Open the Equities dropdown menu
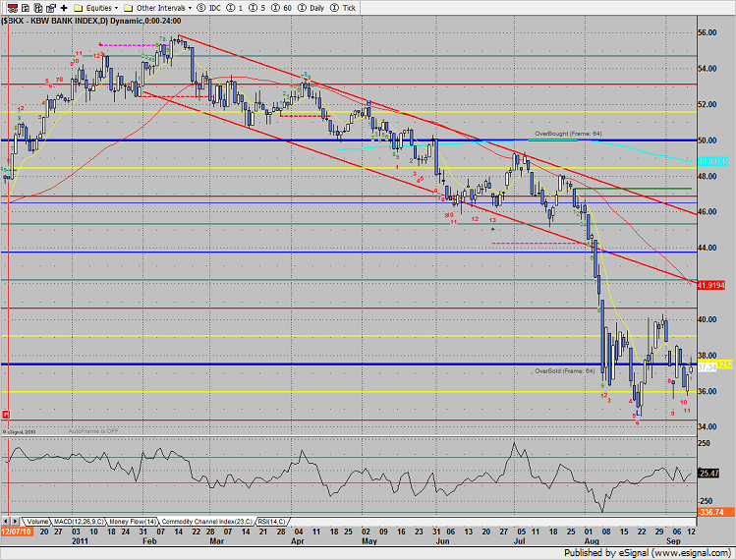The height and width of the screenshot is (560, 736). coord(116,8)
